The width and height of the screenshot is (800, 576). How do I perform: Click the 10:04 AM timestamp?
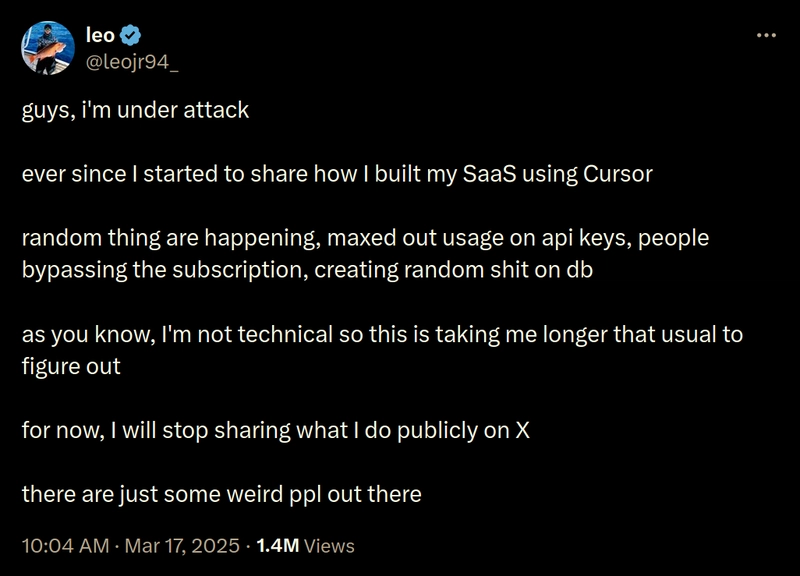65,546
